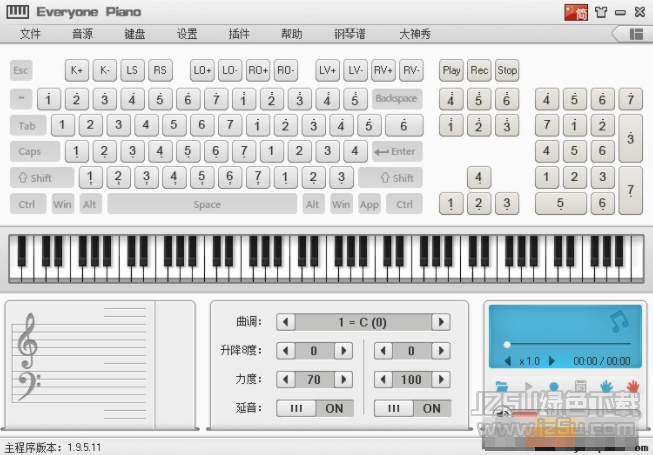Click the x 1.0 speed value

[x=529, y=361]
